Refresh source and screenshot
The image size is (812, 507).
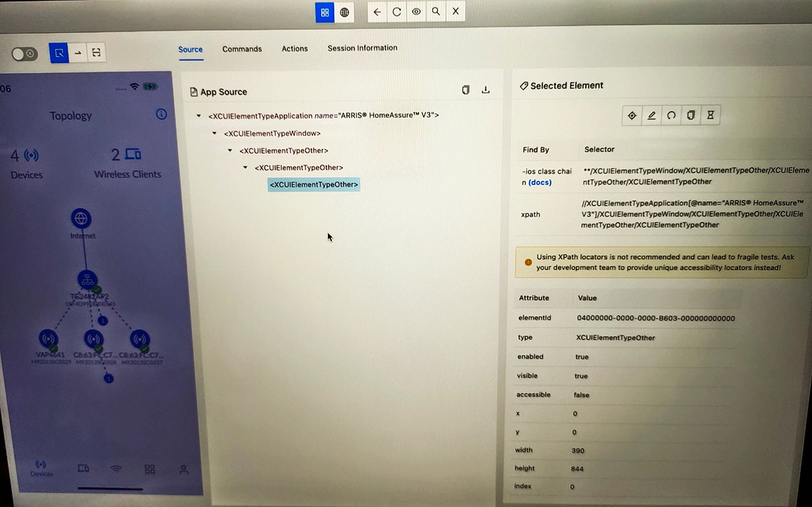pos(397,12)
